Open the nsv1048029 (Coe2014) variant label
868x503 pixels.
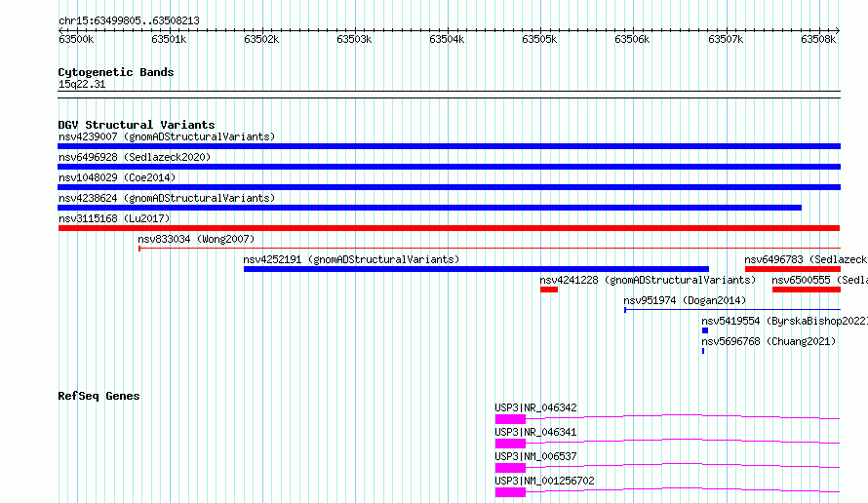[x=117, y=177]
